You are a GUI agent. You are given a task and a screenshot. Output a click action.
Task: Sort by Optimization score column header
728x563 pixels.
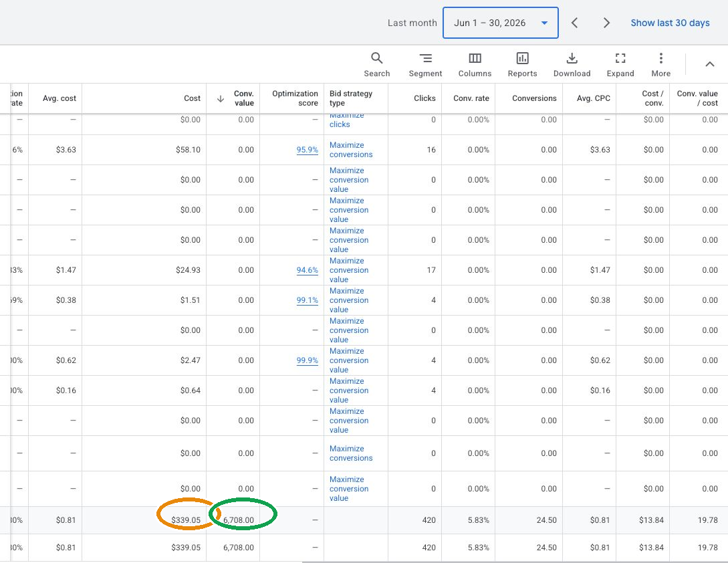tap(295, 98)
